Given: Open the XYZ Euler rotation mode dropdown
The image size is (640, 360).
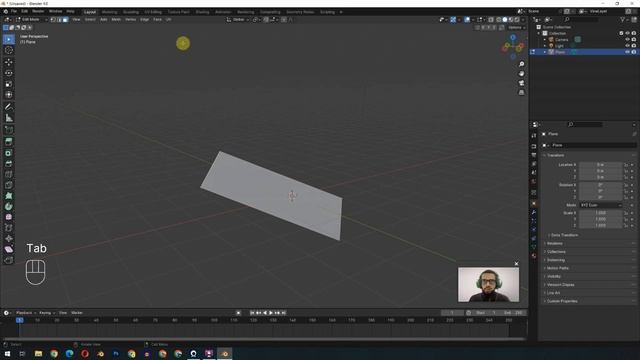Looking at the screenshot, I should coord(601,205).
